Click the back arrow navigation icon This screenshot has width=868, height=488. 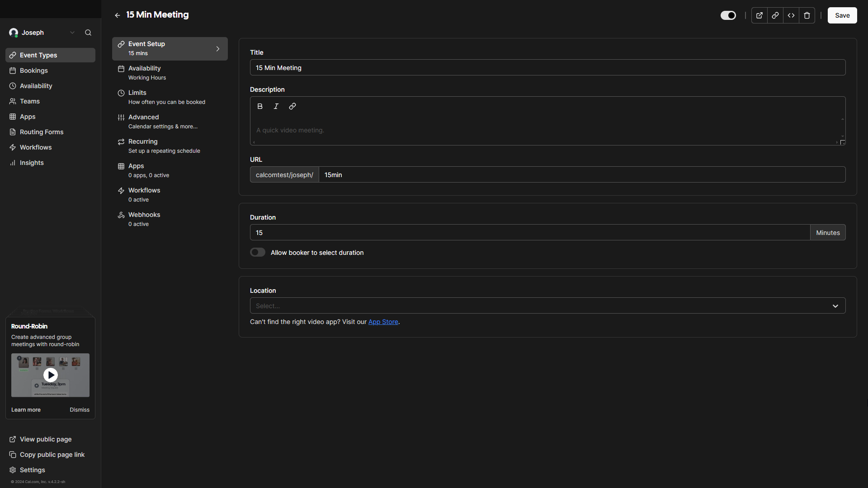pyautogui.click(x=117, y=15)
